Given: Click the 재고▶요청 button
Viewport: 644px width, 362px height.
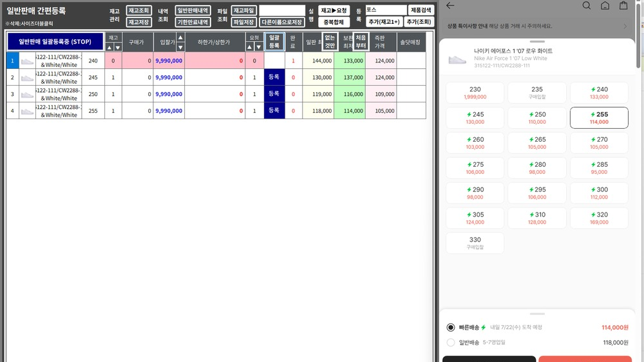Looking at the screenshot, I should click(x=334, y=11).
